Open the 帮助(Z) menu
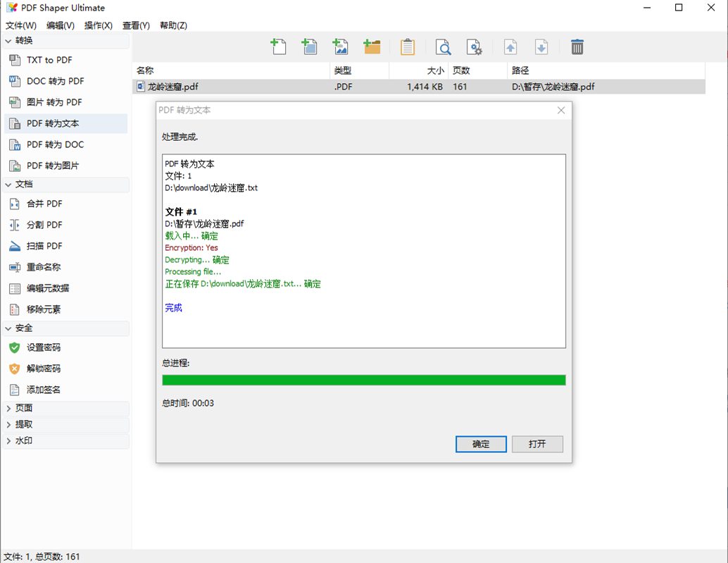Image resolution: width=728 pixels, height=563 pixels. [x=173, y=25]
